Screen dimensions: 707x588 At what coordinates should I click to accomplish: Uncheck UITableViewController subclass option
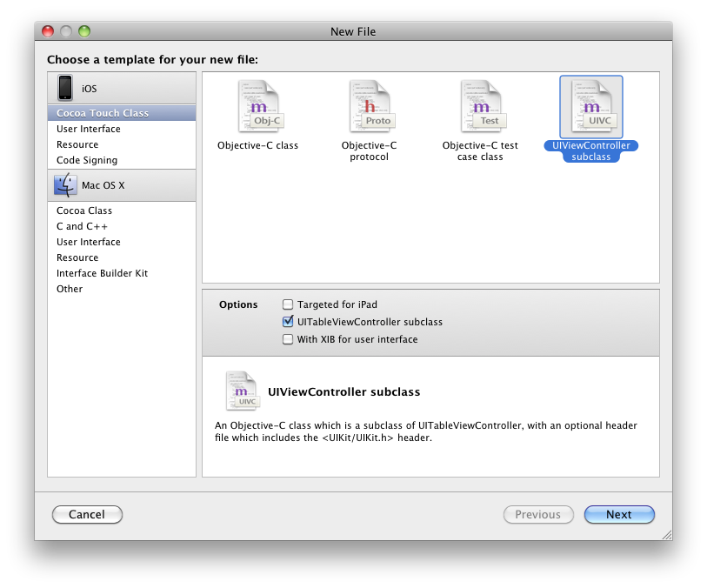(x=288, y=322)
